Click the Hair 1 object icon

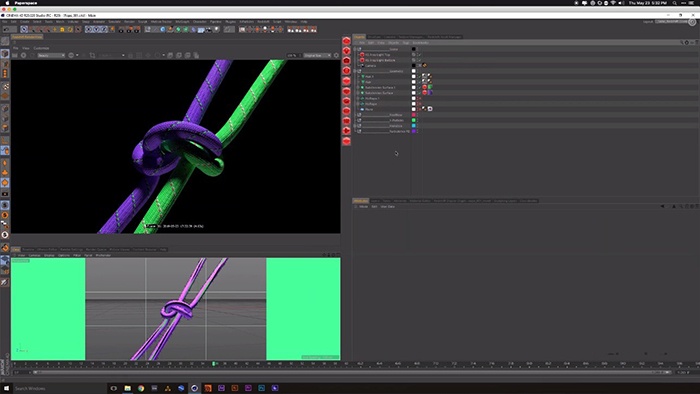[363, 76]
